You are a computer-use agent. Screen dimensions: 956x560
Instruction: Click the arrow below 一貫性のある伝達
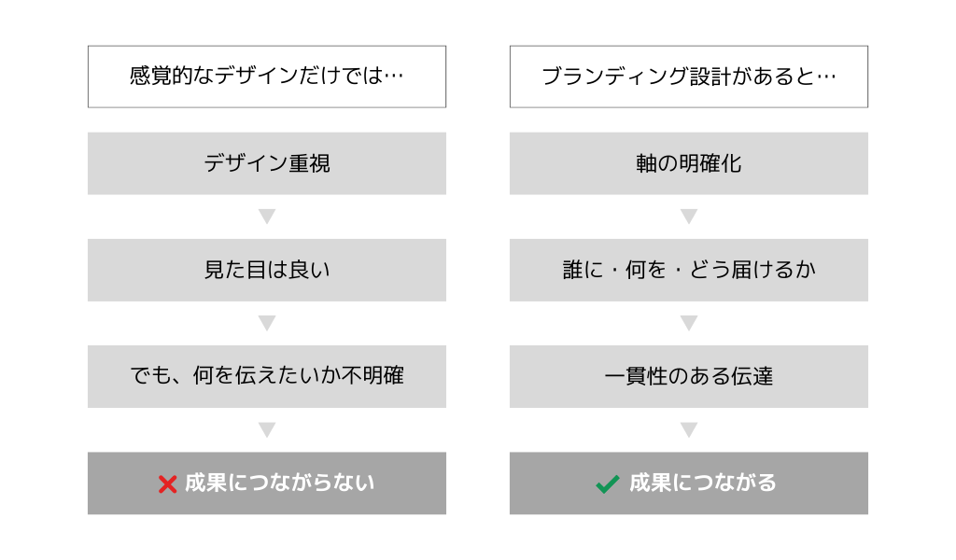coord(689,430)
